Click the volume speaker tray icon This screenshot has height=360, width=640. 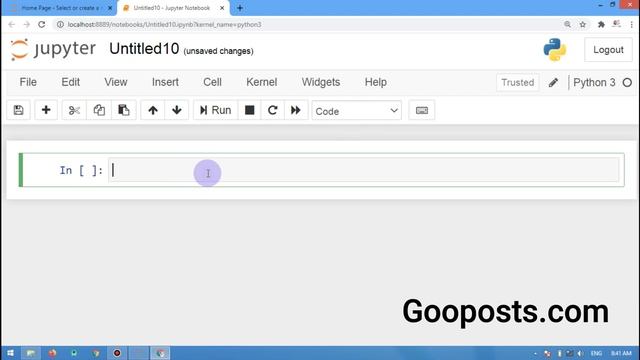point(580,353)
